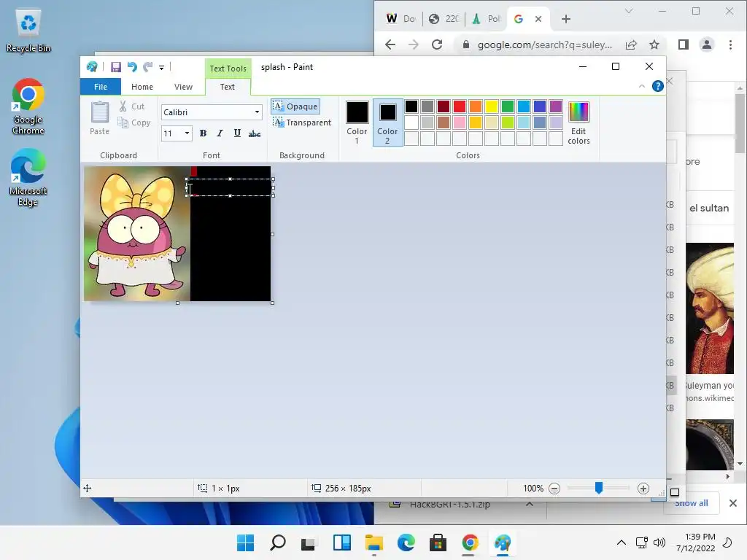Select Opaque background option

pyautogui.click(x=295, y=106)
